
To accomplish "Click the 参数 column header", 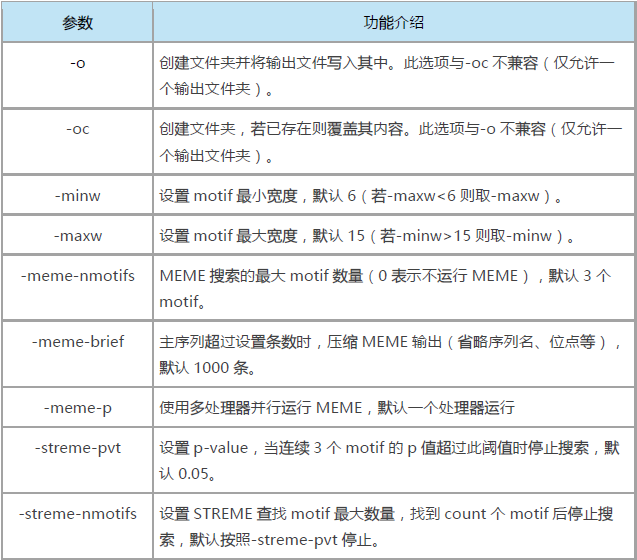I will 77,22.
